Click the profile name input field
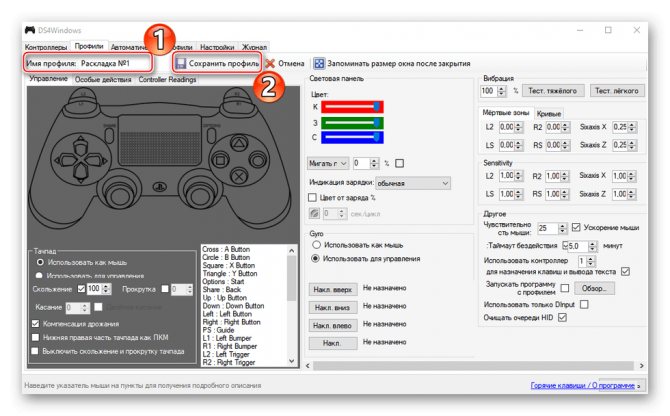The height and width of the screenshot is (416, 670). tap(115, 64)
